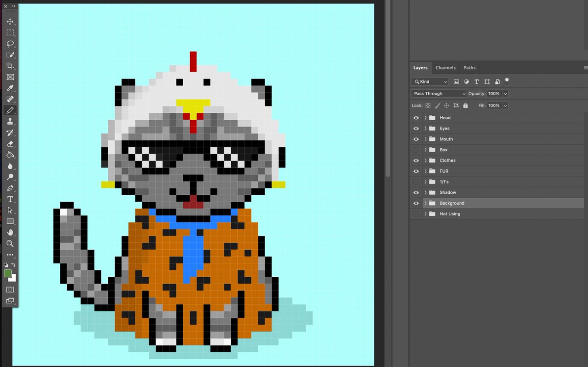Open the Pass Through blend mode dropdown
This screenshot has width=588, height=367.
(439, 93)
